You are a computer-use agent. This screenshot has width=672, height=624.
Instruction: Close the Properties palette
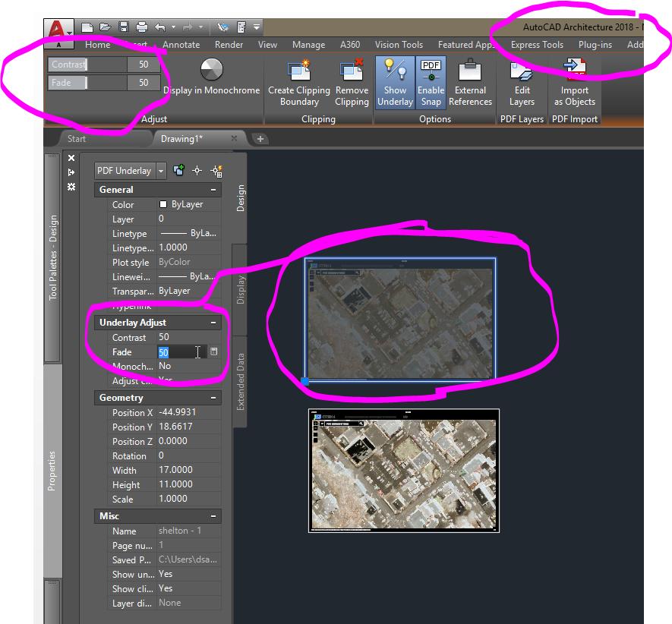pos(71,158)
